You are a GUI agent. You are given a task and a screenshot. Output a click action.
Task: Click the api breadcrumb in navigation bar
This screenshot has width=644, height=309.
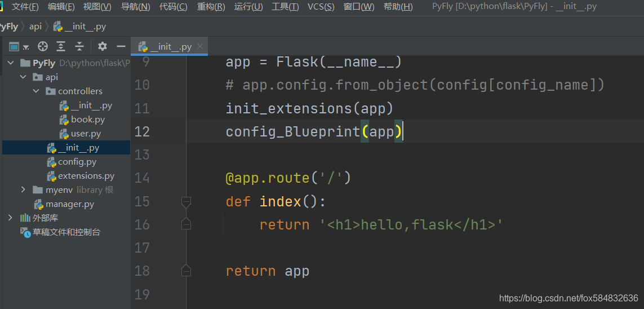[35, 27]
